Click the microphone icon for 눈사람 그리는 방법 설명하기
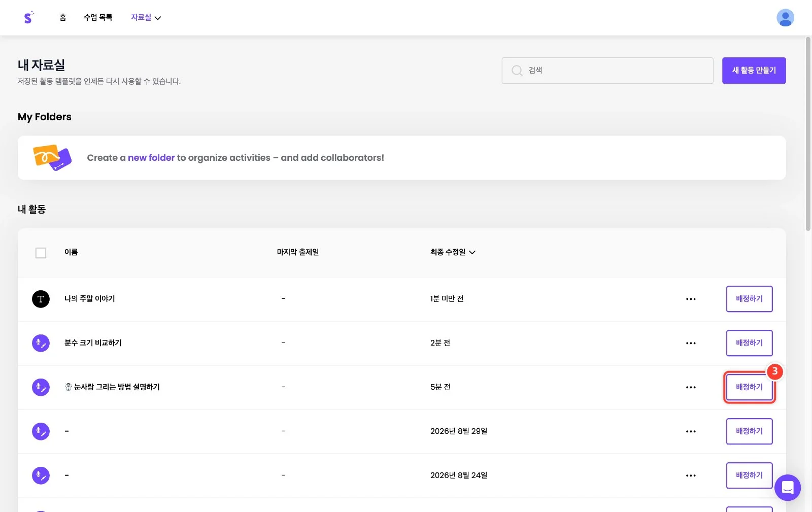Screen dimensions: 812x512 [x=41, y=387]
